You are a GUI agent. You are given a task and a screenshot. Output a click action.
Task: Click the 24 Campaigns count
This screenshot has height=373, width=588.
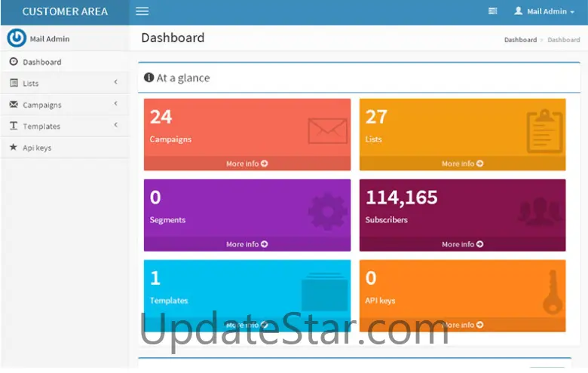tap(161, 117)
